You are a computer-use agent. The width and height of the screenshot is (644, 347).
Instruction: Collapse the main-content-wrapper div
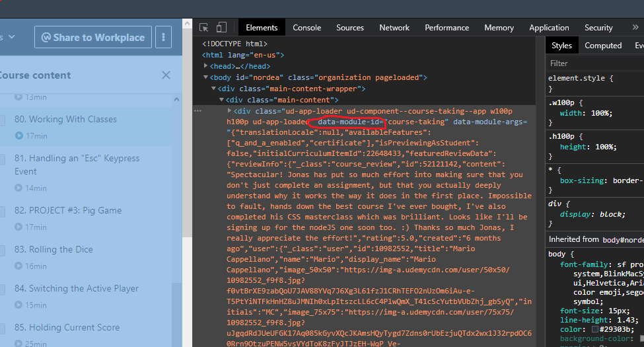(214, 89)
